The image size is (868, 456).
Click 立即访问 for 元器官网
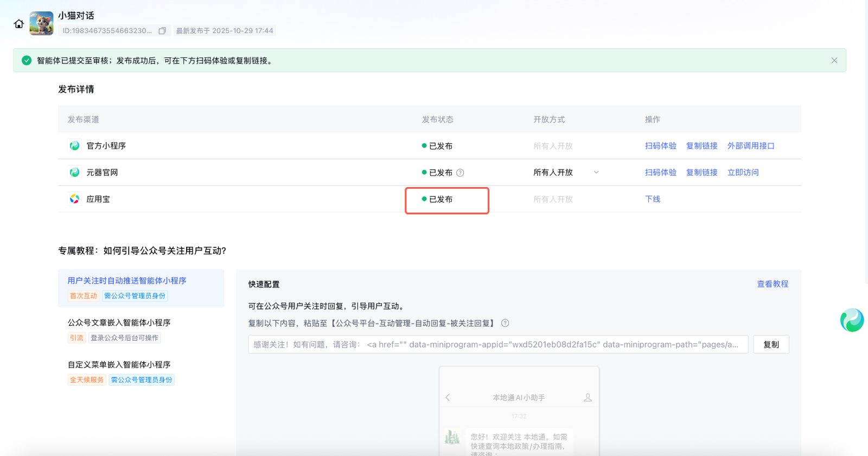(x=743, y=172)
